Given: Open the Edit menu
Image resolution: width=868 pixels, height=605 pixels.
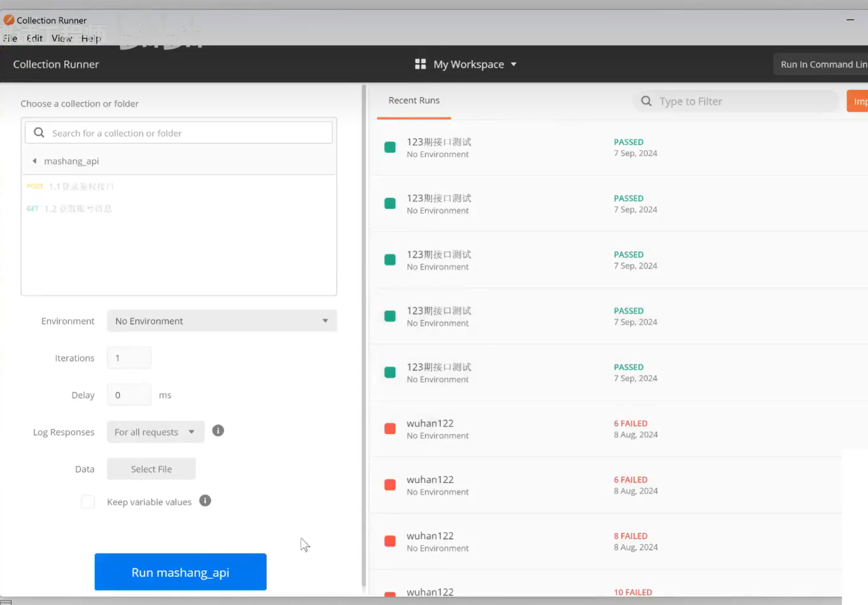Looking at the screenshot, I should (x=35, y=38).
